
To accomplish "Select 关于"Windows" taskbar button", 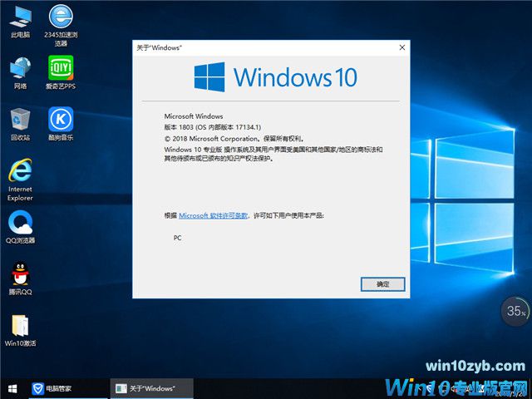I will coord(151,388).
